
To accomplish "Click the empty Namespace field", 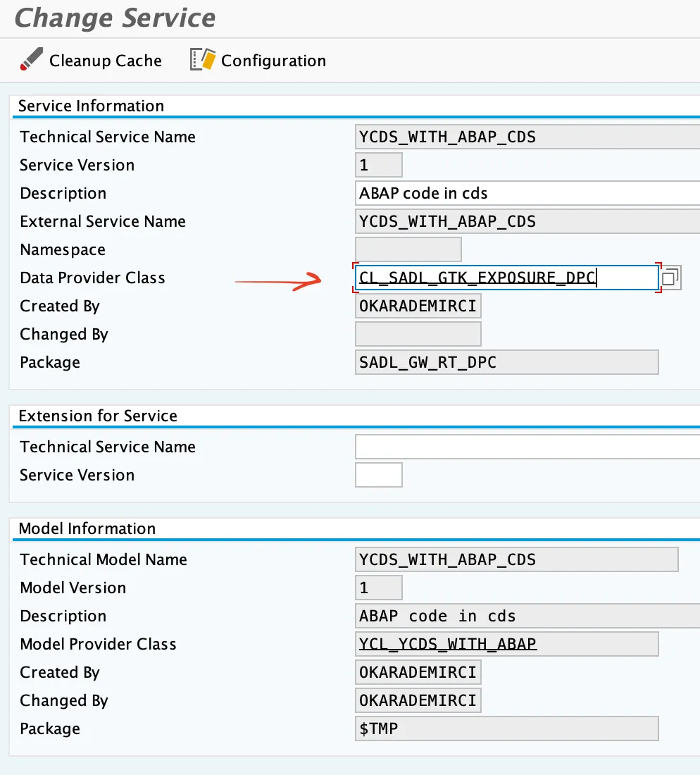I will (408, 249).
